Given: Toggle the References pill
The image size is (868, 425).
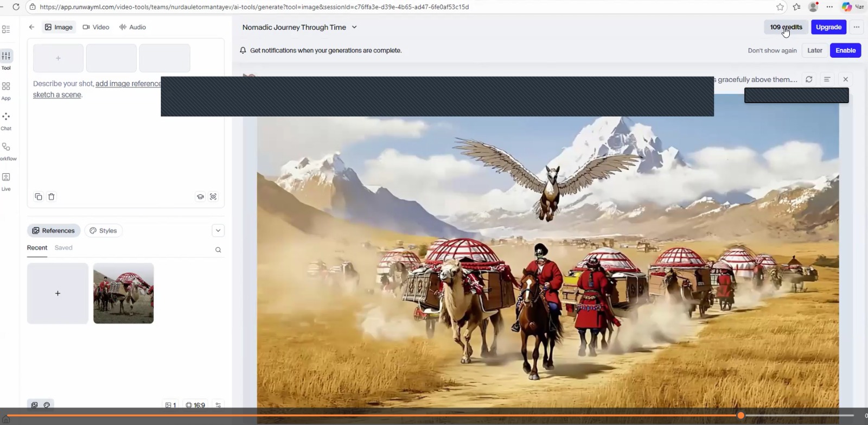Looking at the screenshot, I should coord(54,231).
